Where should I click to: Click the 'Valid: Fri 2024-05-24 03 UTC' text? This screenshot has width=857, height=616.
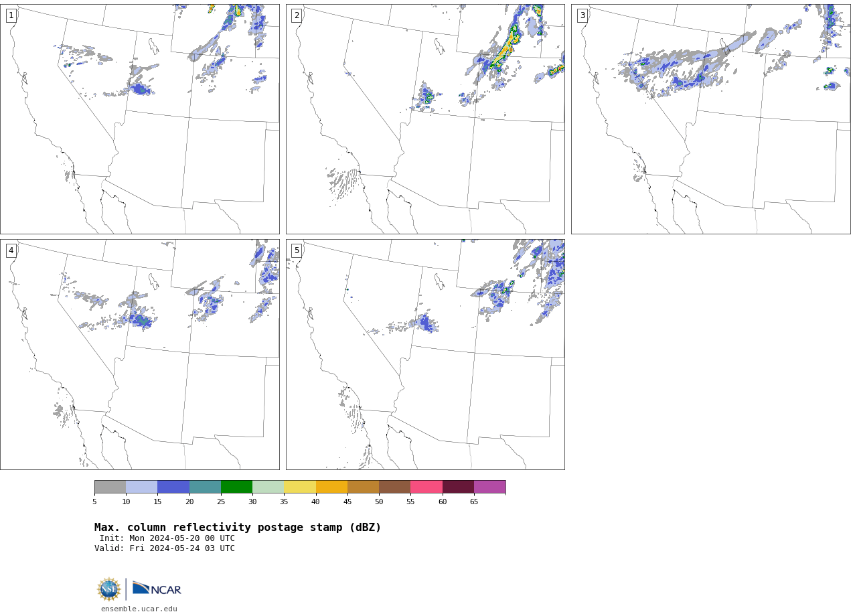[165, 548]
